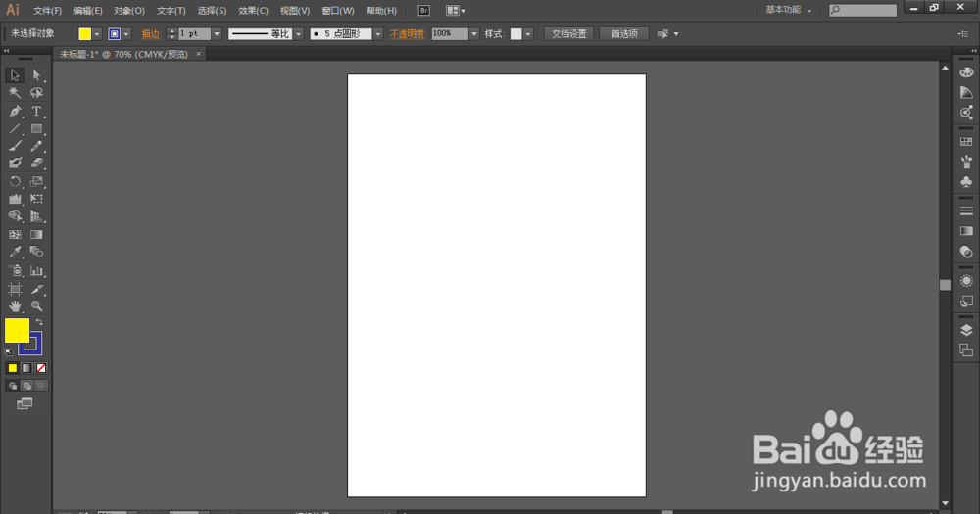The width and height of the screenshot is (980, 514).
Task: Select the Scale tool
Action: [36, 182]
